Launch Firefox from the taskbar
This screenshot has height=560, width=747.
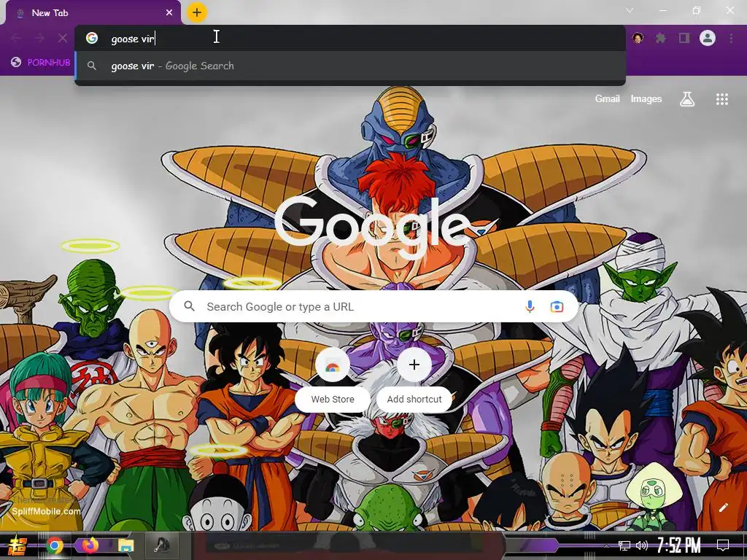(x=90, y=545)
